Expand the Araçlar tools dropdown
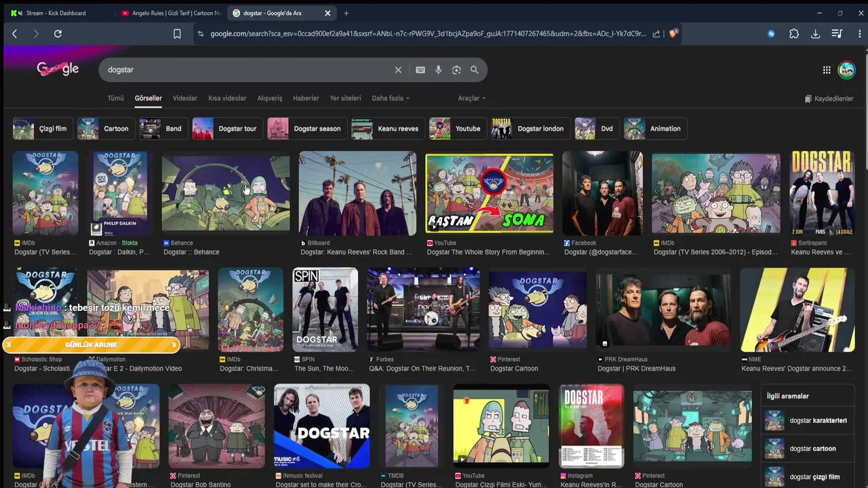The height and width of the screenshot is (488, 868). coord(472,98)
